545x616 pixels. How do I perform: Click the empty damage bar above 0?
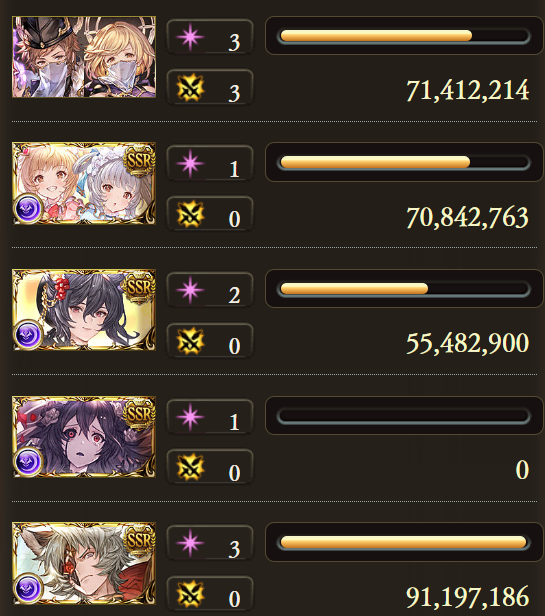(x=404, y=416)
